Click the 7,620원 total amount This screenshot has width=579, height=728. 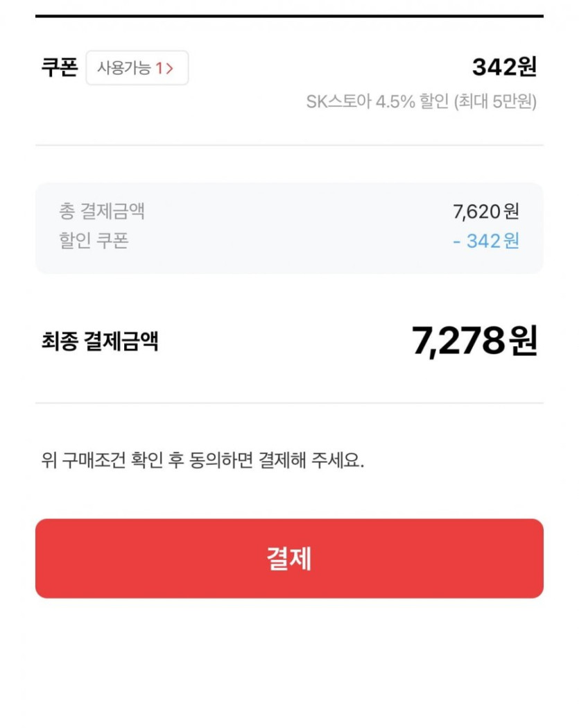pyautogui.click(x=485, y=210)
